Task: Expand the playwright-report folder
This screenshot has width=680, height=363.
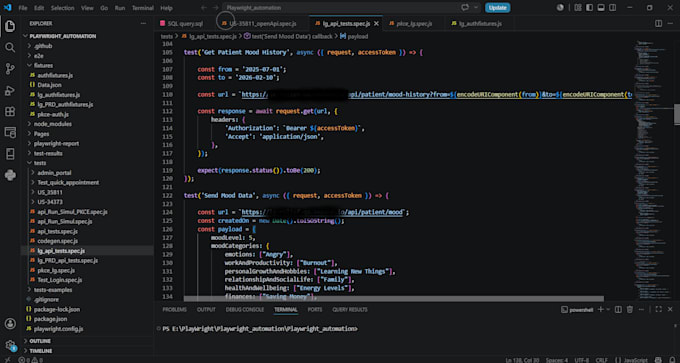Action: pos(29,144)
